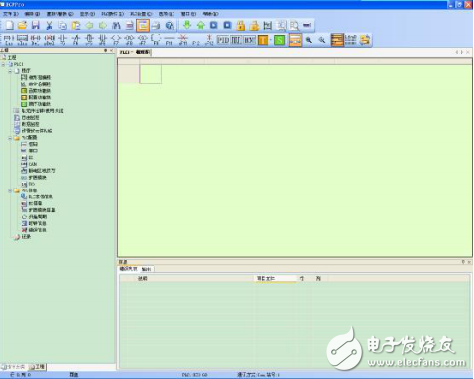Cut selection using the scissors icon
The height and width of the screenshot is (379, 474).
[49, 25]
